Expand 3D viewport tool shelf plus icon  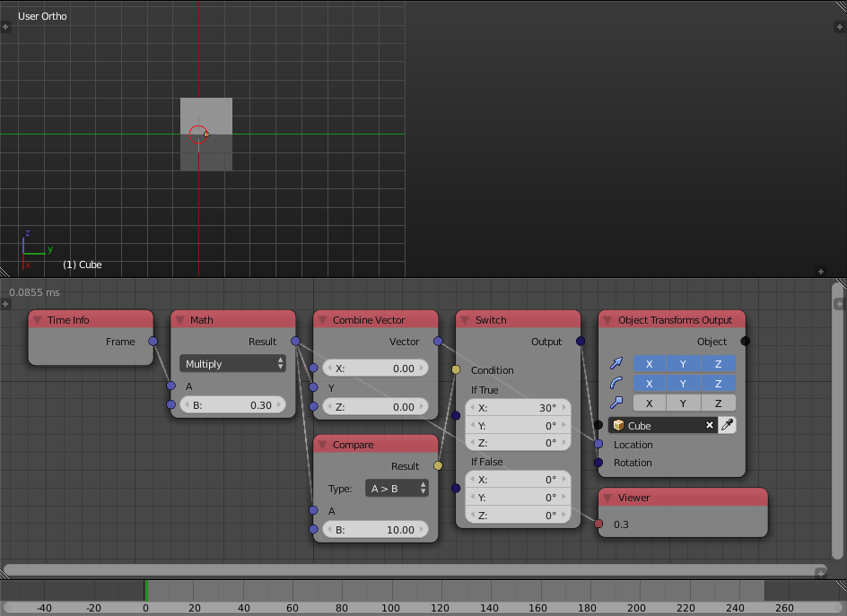pyautogui.click(x=5, y=27)
